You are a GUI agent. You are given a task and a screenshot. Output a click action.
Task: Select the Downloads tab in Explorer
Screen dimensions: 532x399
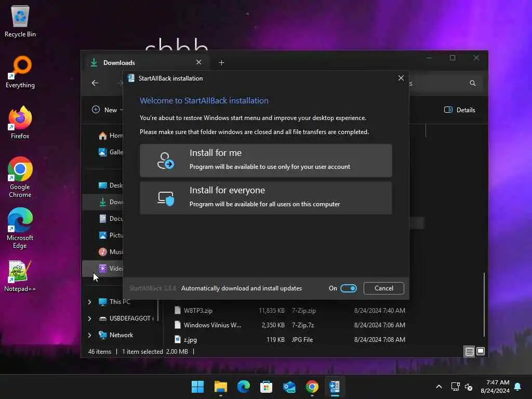coord(146,63)
